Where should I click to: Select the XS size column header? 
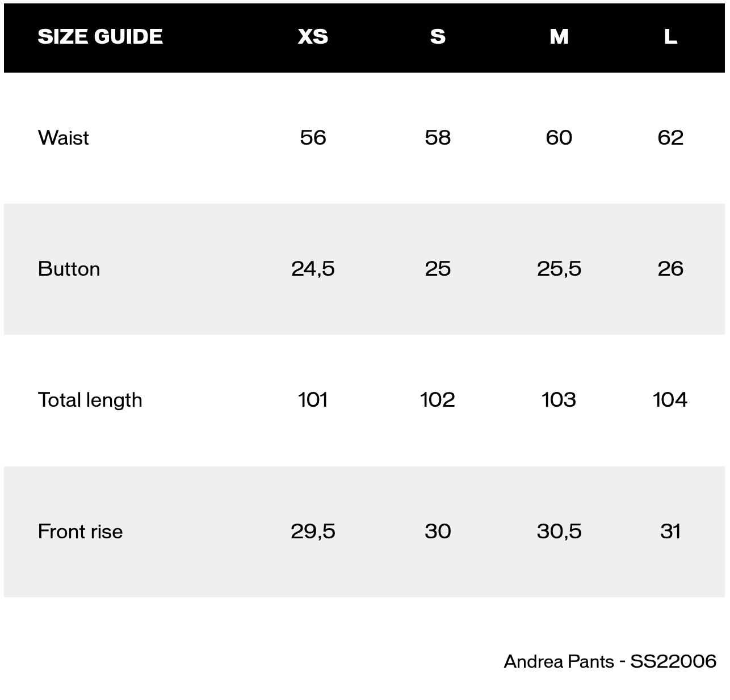pos(313,37)
